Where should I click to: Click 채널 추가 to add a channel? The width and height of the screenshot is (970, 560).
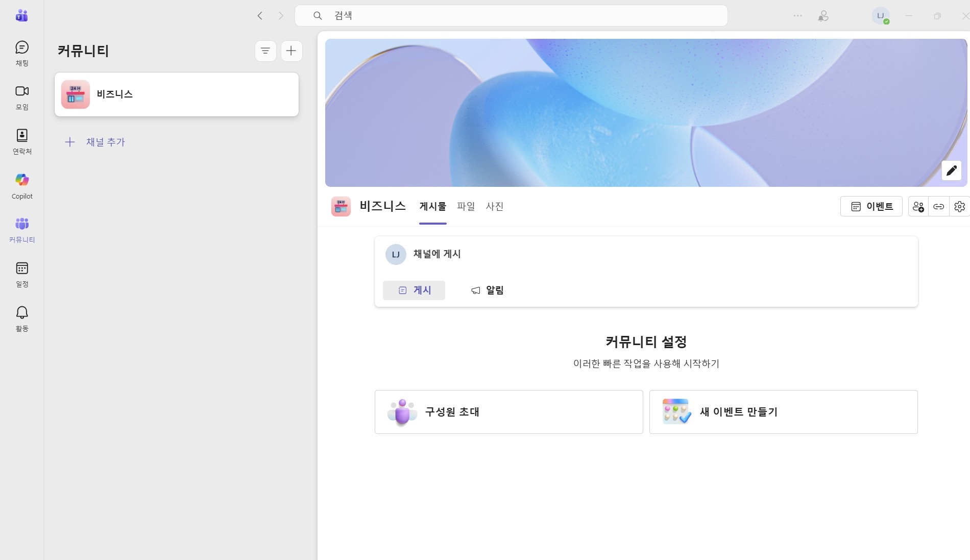tap(95, 142)
